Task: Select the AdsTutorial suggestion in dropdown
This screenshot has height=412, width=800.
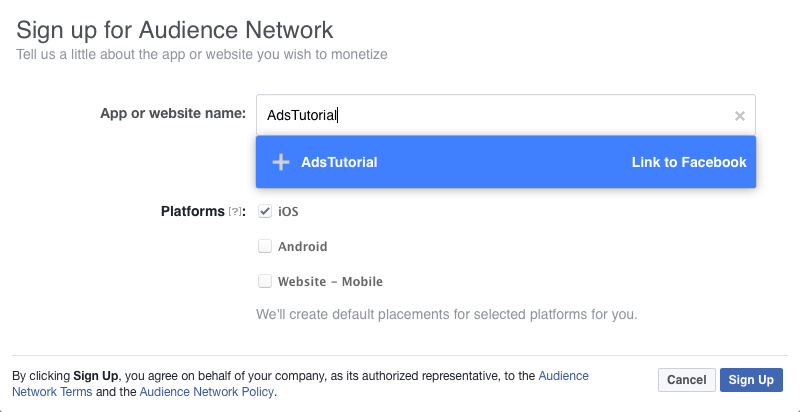Action: (x=506, y=162)
